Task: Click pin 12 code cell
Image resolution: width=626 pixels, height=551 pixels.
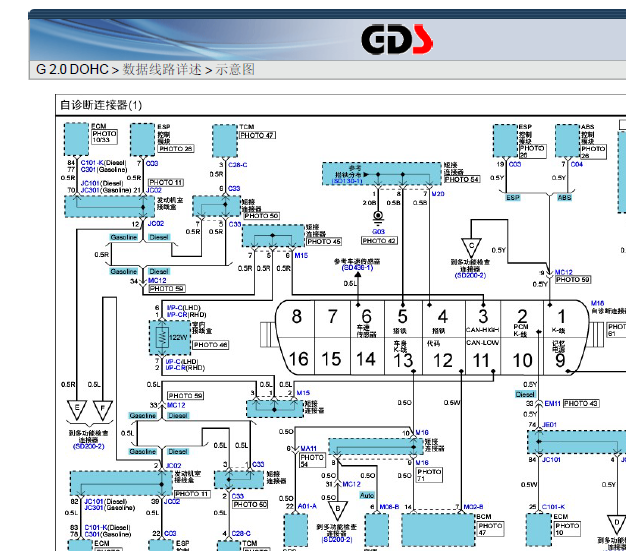Action: point(443,357)
